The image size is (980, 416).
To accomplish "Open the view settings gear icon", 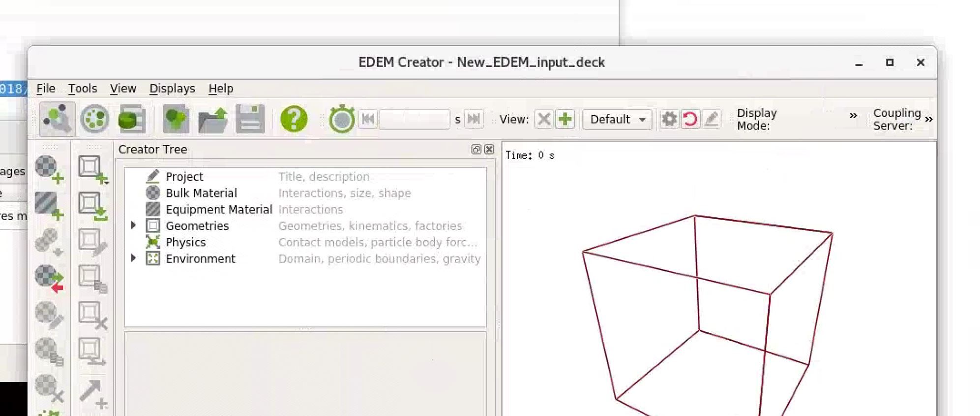I will point(669,119).
